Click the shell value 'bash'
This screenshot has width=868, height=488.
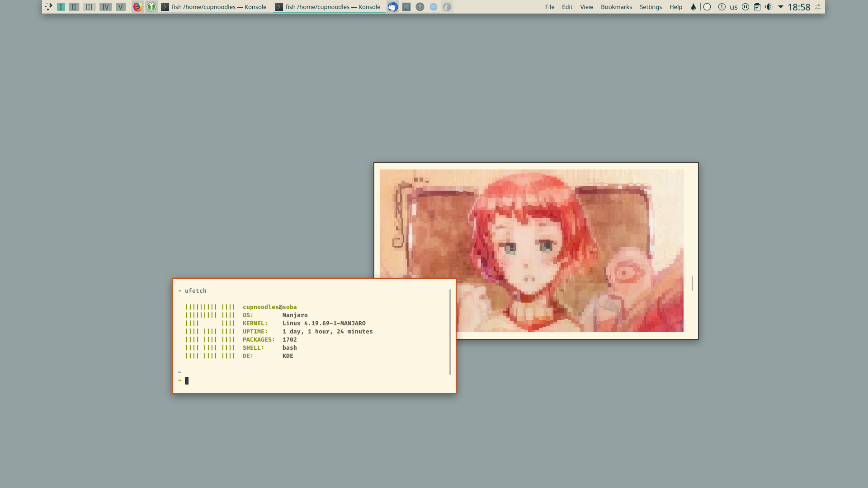click(289, 347)
